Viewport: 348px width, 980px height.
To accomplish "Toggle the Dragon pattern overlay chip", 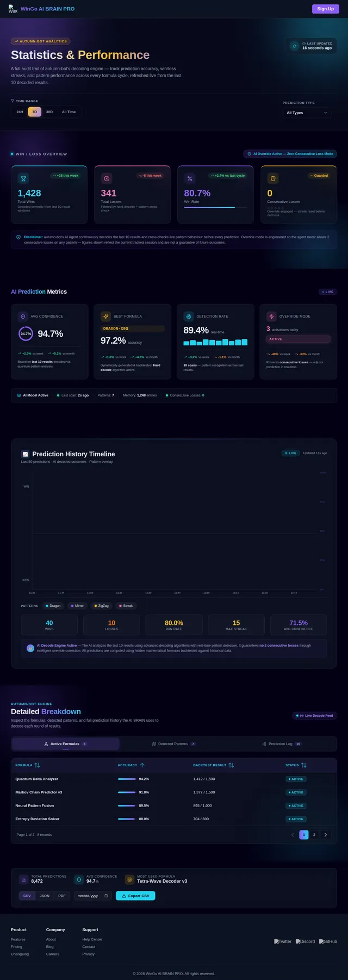I will click(x=53, y=605).
